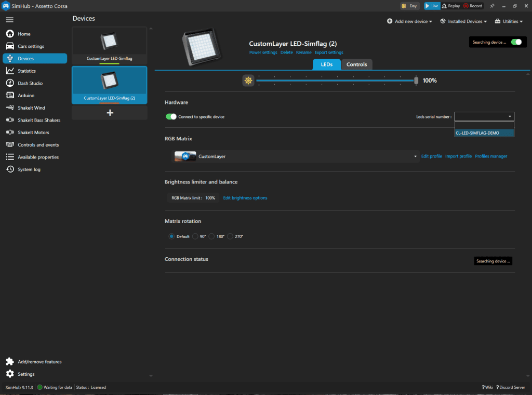Image resolution: width=532 pixels, height=395 pixels.
Task: Select the 180° matrix rotation option
Action: click(x=212, y=236)
